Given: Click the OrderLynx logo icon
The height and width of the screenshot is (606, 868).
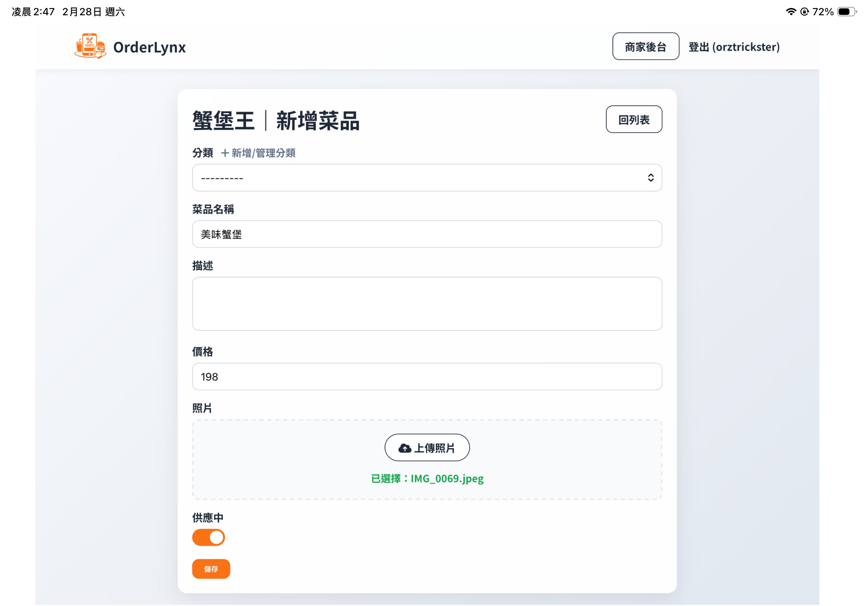Looking at the screenshot, I should [x=90, y=46].
